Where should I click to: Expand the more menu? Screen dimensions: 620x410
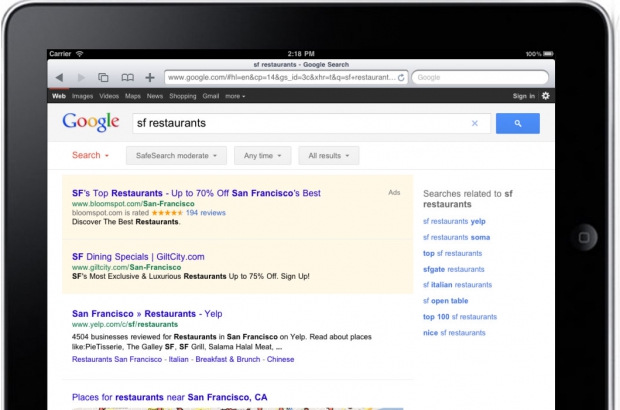(235, 96)
